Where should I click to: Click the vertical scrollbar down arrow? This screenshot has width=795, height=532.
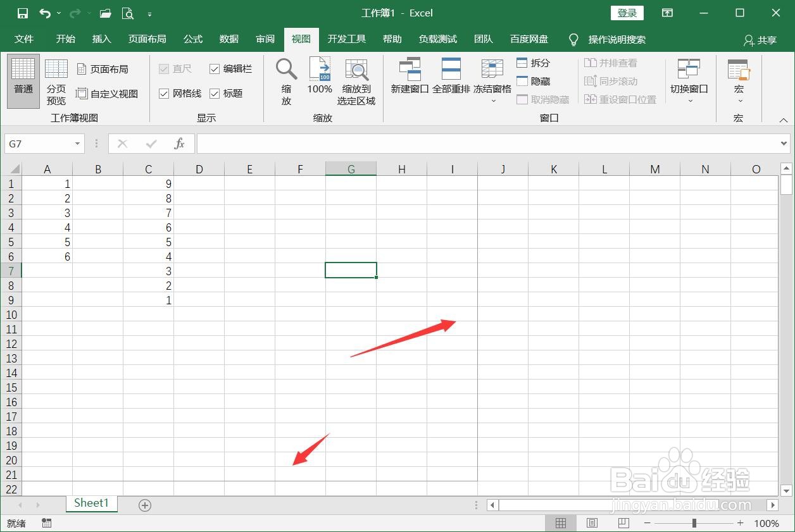(786, 490)
